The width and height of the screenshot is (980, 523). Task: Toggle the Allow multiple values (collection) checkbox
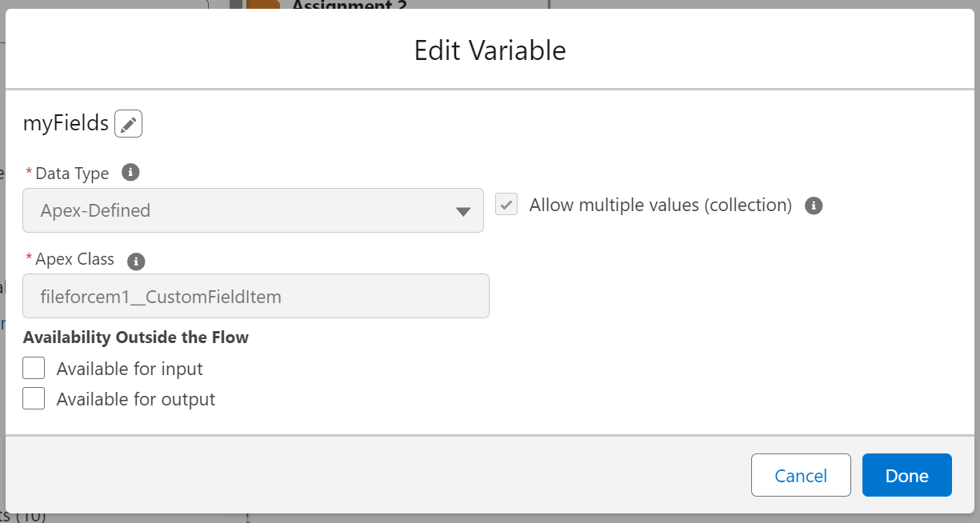pyautogui.click(x=506, y=205)
